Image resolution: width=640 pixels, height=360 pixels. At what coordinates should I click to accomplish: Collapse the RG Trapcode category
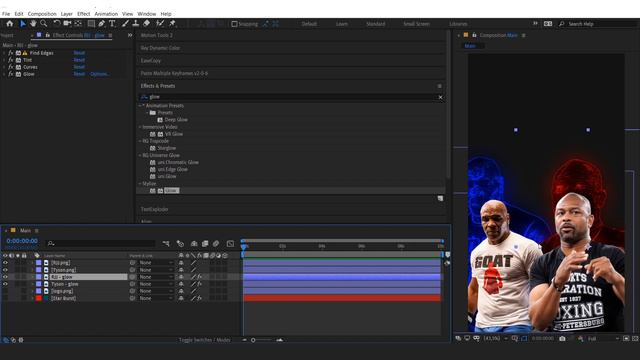(140, 141)
